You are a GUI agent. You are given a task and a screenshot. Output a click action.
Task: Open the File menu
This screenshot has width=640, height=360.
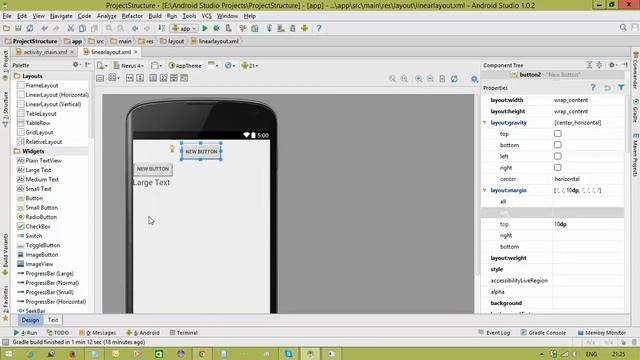coord(7,16)
